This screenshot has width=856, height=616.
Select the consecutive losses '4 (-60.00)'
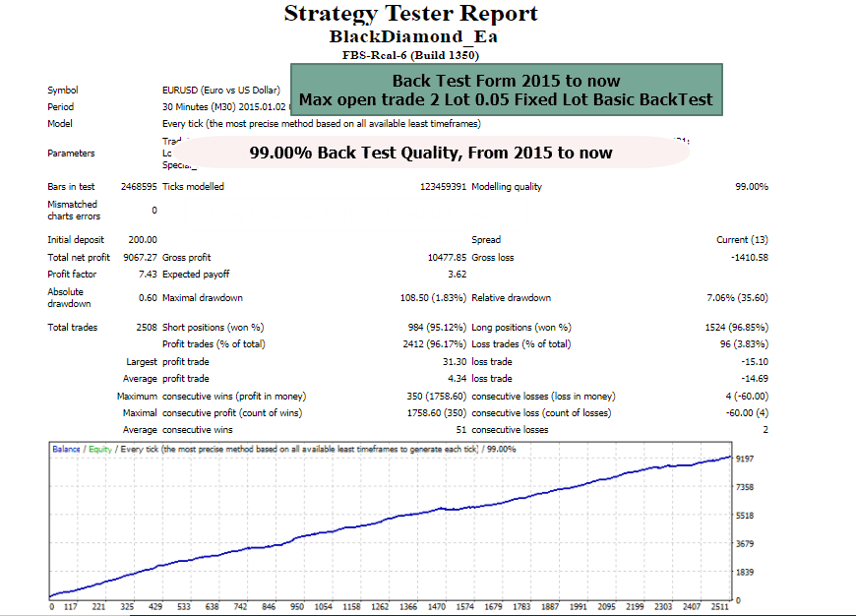click(747, 396)
